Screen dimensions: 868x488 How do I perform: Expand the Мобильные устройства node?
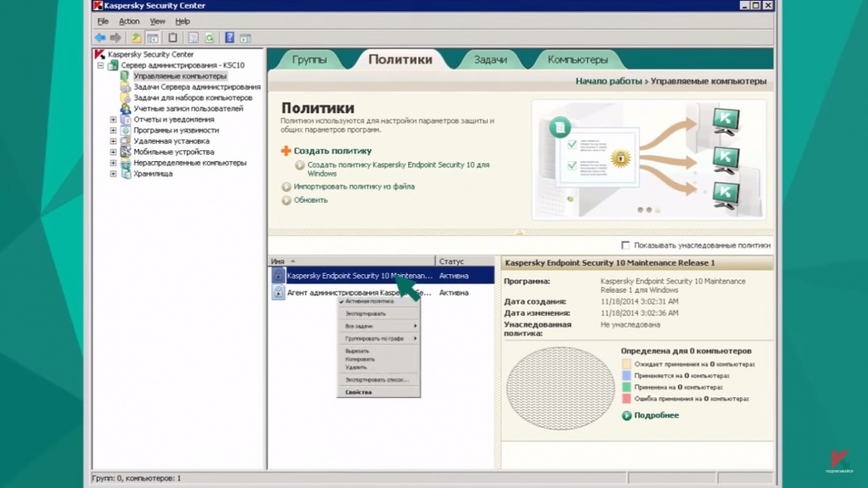(x=113, y=152)
